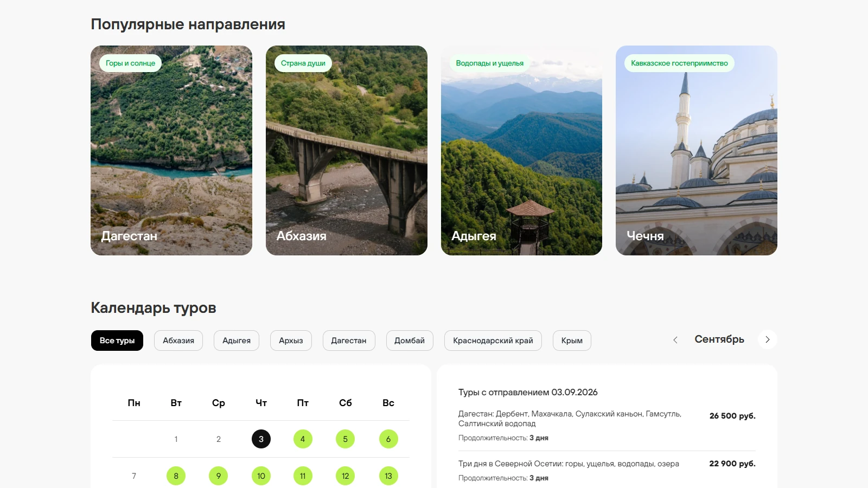Screen dimensions: 868x488
Task: Select calendar date 12
Action: click(345, 476)
